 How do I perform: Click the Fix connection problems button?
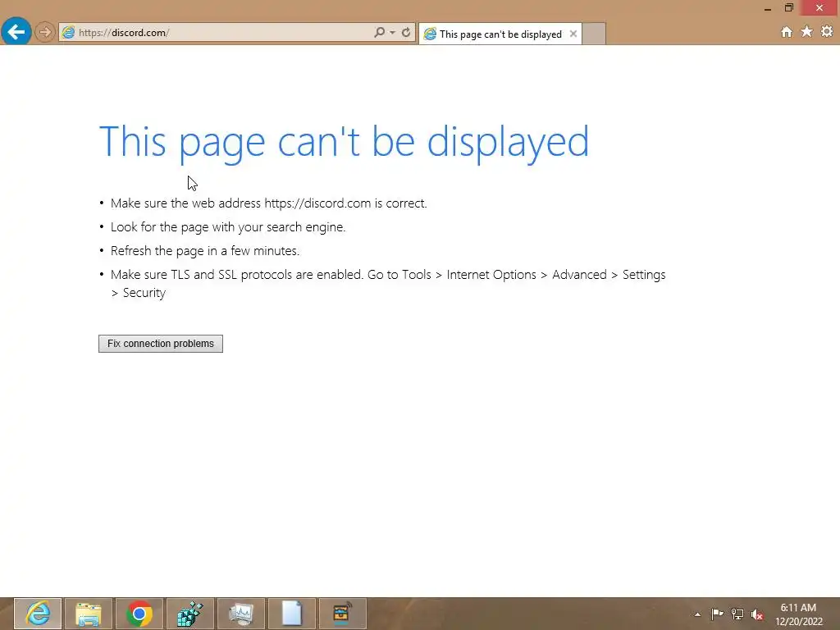[161, 344]
